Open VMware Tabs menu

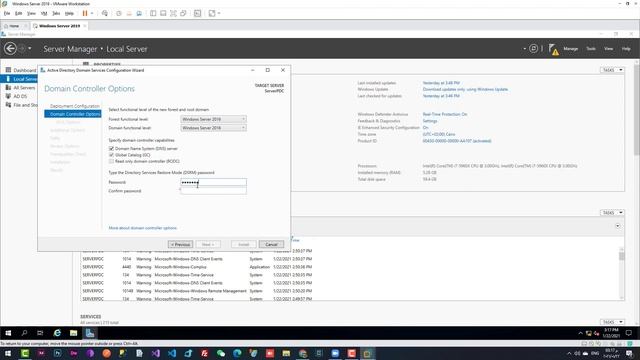tap(56, 13)
